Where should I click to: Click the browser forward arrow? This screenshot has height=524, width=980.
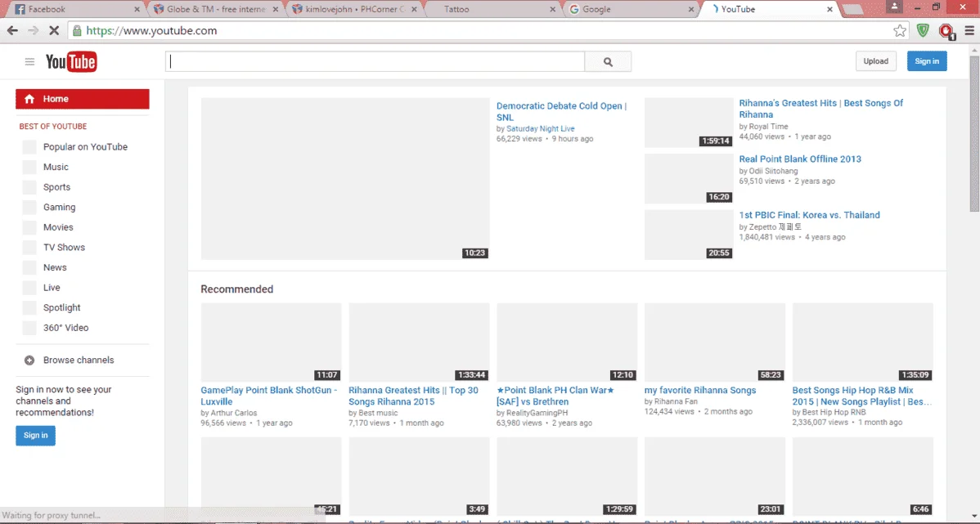point(33,30)
